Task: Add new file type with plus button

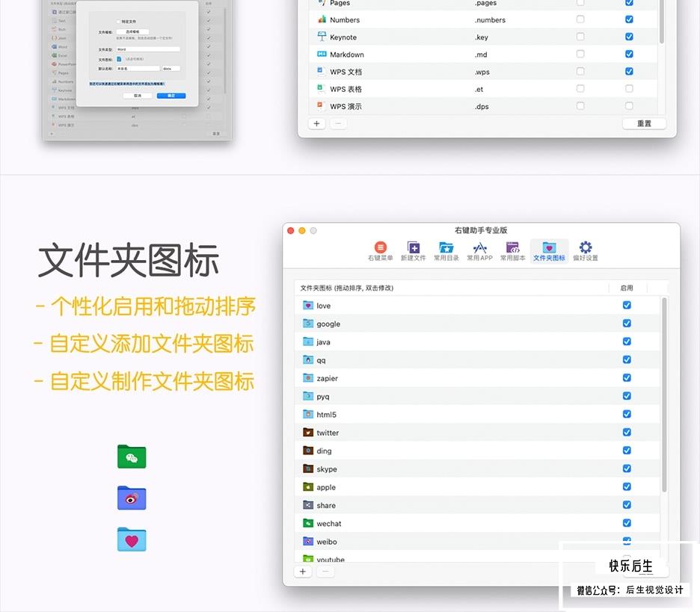Action: click(x=316, y=123)
